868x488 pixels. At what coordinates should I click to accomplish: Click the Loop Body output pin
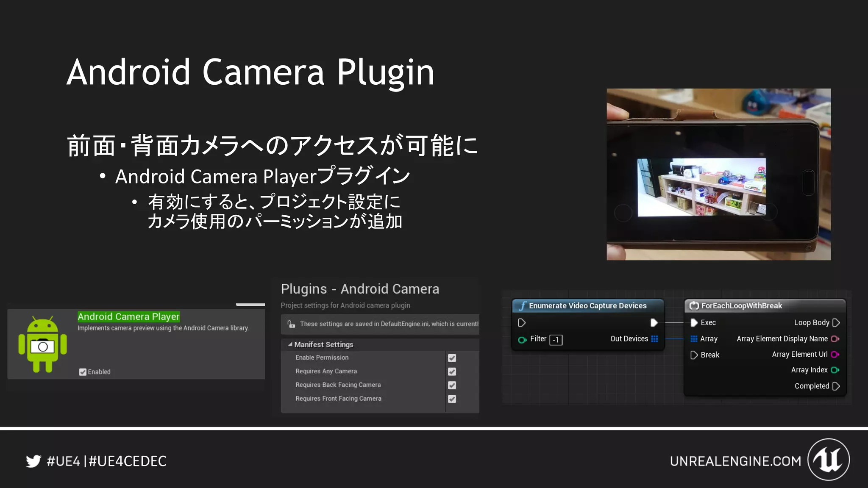point(836,323)
